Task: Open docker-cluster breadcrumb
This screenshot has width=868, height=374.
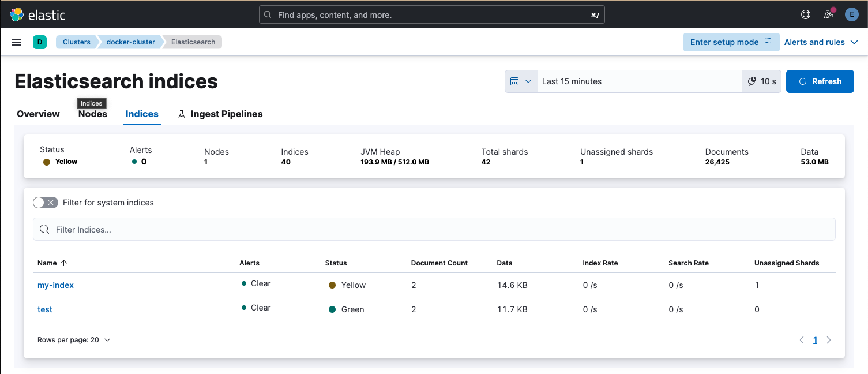Action: tap(130, 42)
